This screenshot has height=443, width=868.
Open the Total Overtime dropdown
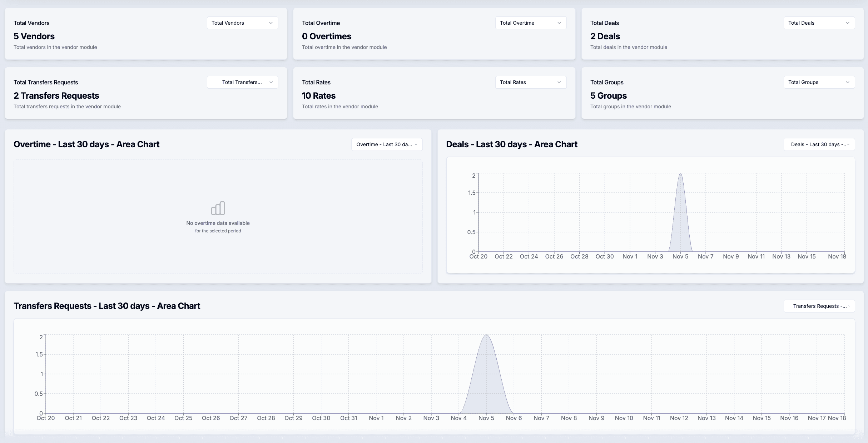point(531,23)
